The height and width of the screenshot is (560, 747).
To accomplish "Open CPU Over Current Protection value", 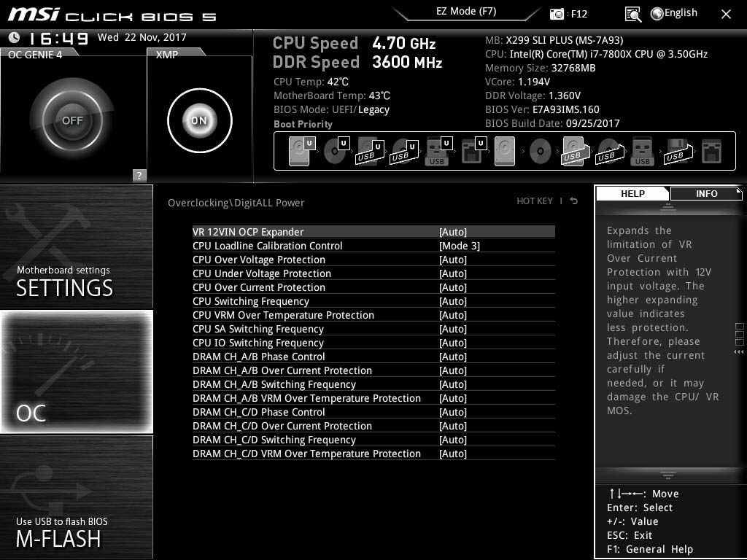I will click(452, 287).
